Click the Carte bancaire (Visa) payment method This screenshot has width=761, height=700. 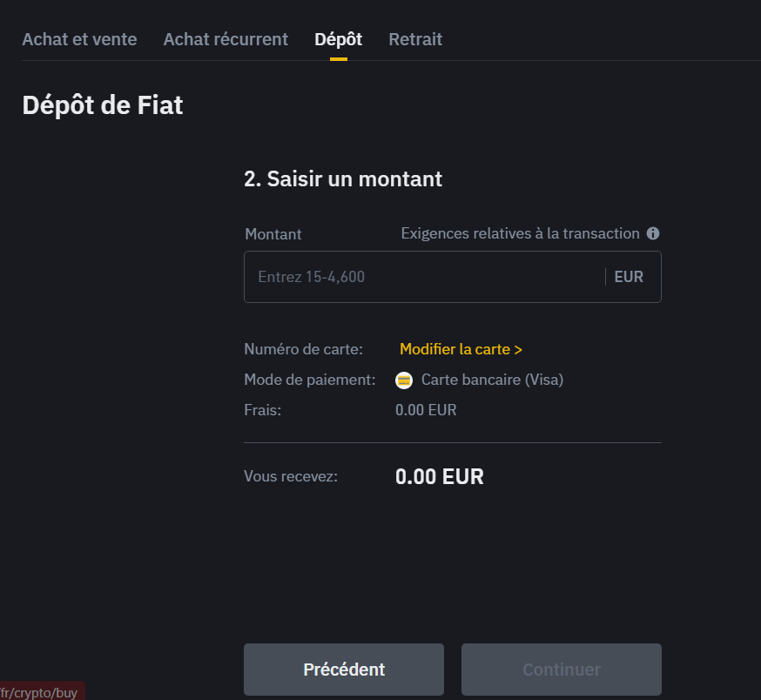(x=492, y=380)
